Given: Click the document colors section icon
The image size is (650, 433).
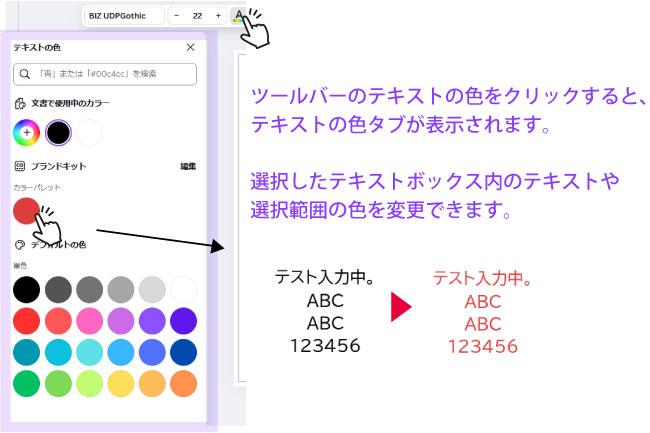Looking at the screenshot, I should coord(19,103).
